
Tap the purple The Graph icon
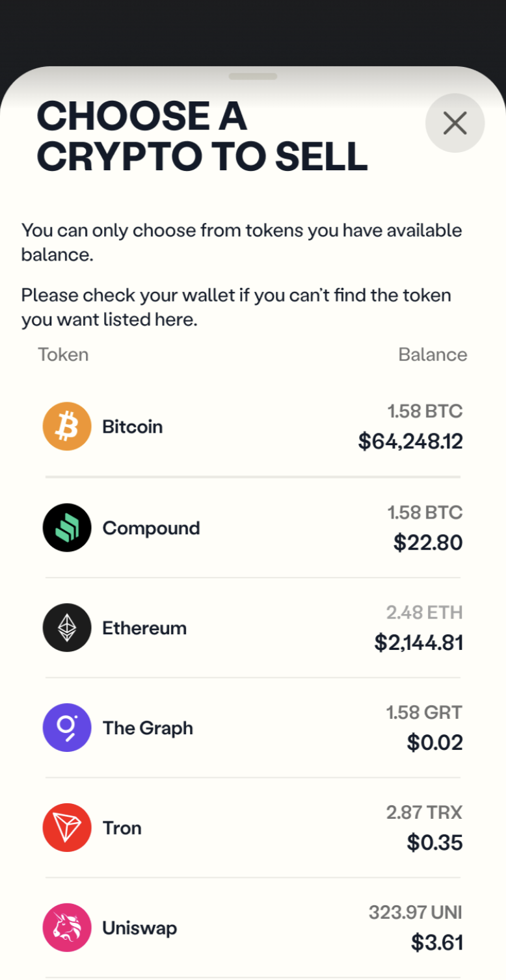coord(66,728)
